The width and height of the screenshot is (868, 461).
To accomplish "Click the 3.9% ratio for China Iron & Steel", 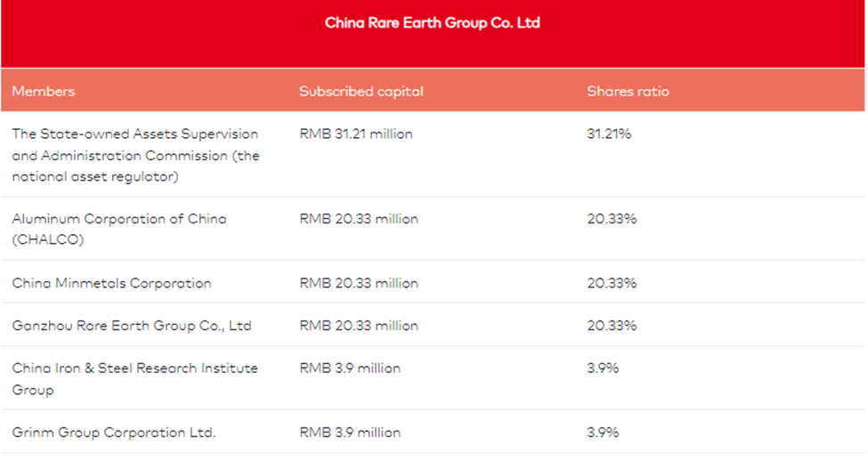I will tap(603, 368).
